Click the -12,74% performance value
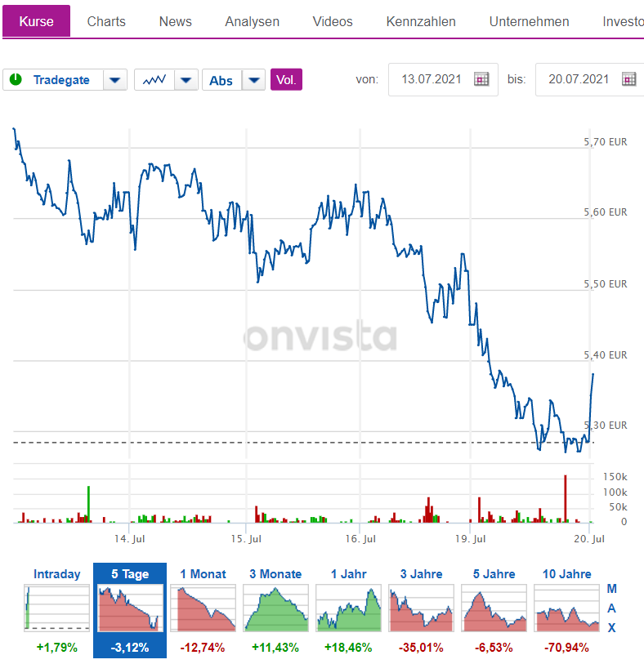The width and height of the screenshot is (644, 664). [x=203, y=648]
